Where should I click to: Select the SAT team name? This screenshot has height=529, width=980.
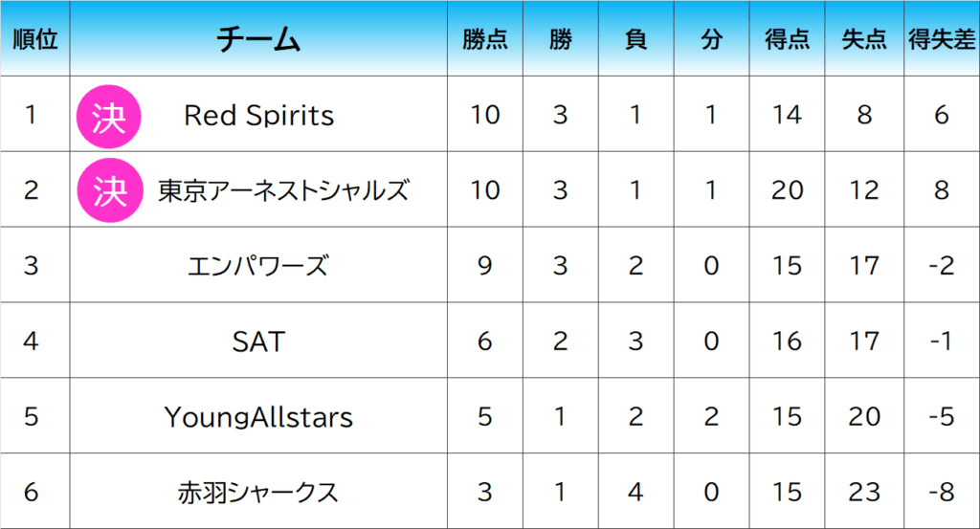(x=258, y=341)
